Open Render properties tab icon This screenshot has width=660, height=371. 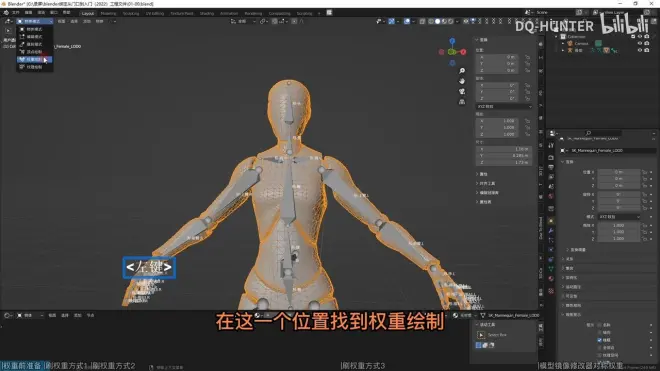tap(551, 157)
